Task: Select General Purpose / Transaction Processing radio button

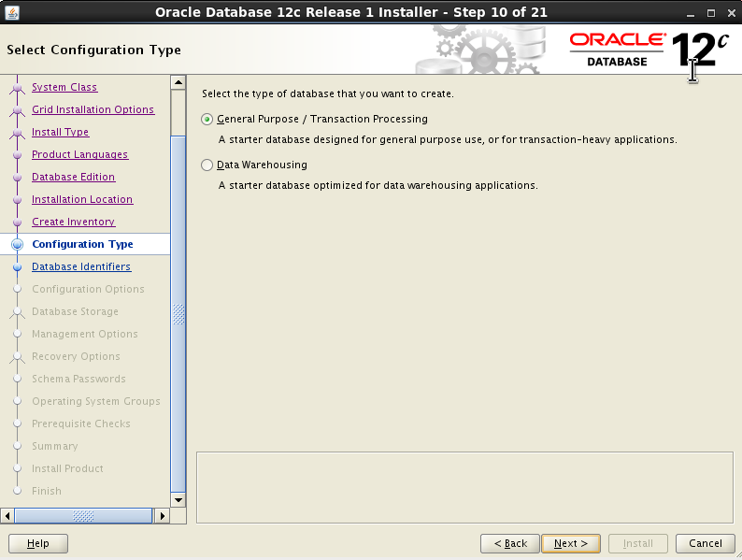Action: coord(207,120)
